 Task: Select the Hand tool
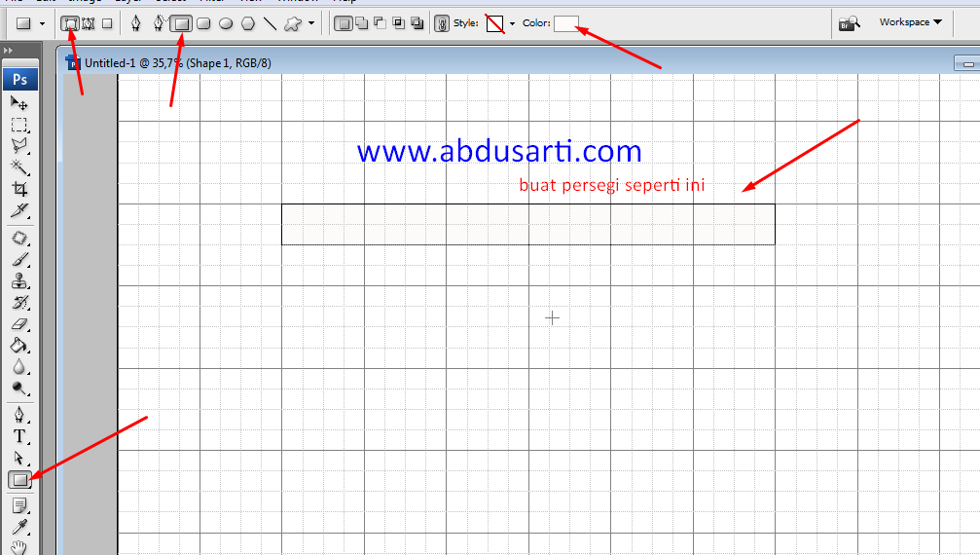19,547
